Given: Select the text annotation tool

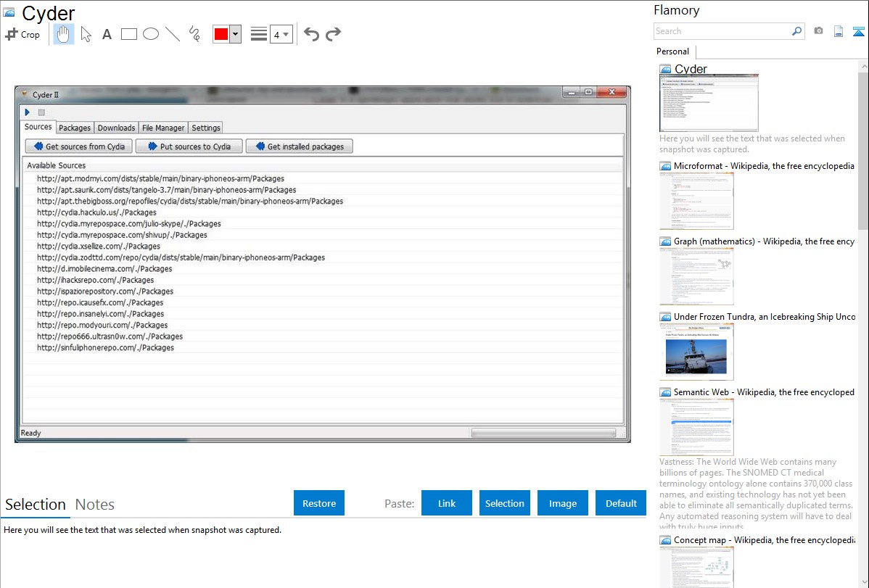Looking at the screenshot, I should point(107,34).
